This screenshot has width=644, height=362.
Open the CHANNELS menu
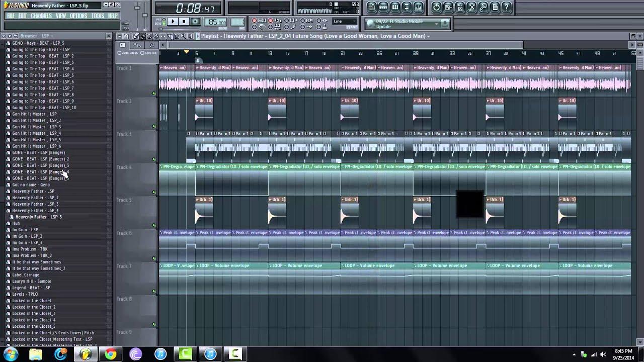tap(41, 16)
